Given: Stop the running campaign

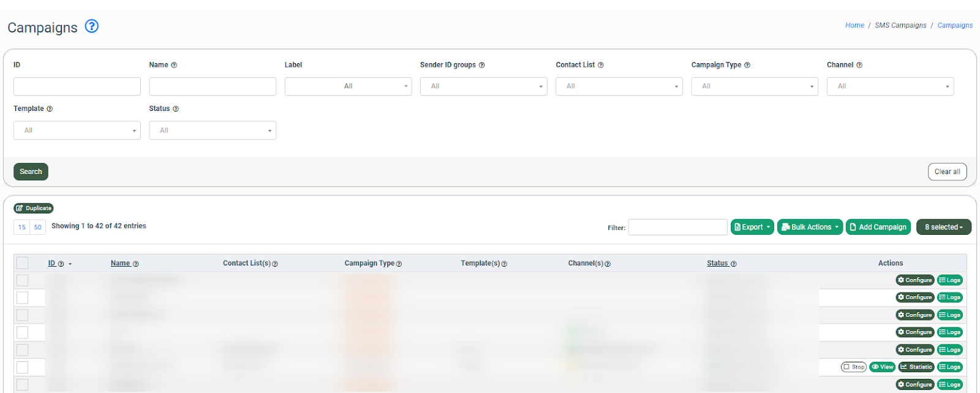Looking at the screenshot, I should click(853, 367).
